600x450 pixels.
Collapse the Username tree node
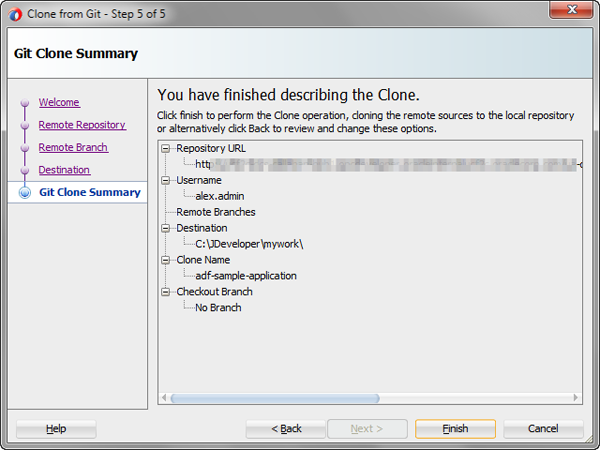(x=166, y=180)
